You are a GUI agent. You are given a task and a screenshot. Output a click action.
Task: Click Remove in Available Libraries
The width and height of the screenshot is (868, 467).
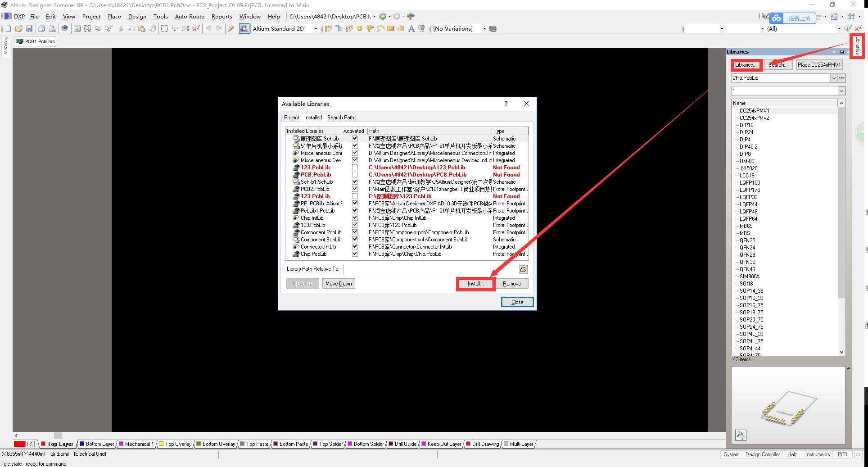click(x=512, y=284)
